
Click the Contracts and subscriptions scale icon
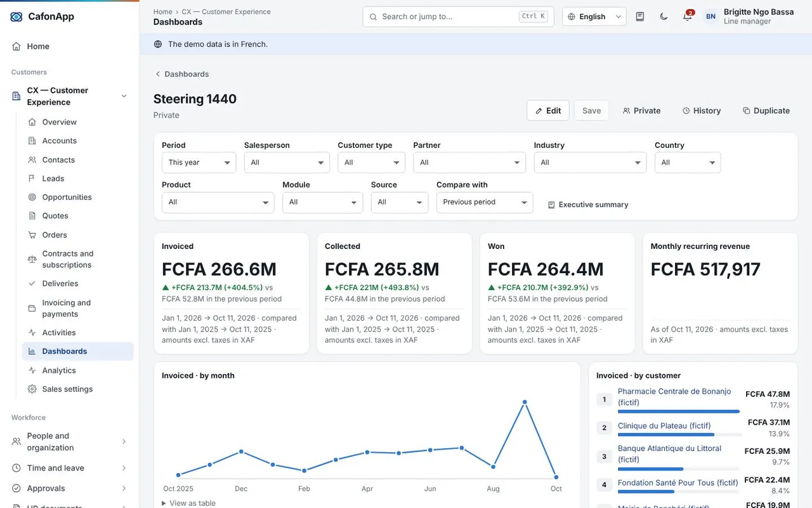[x=32, y=259]
